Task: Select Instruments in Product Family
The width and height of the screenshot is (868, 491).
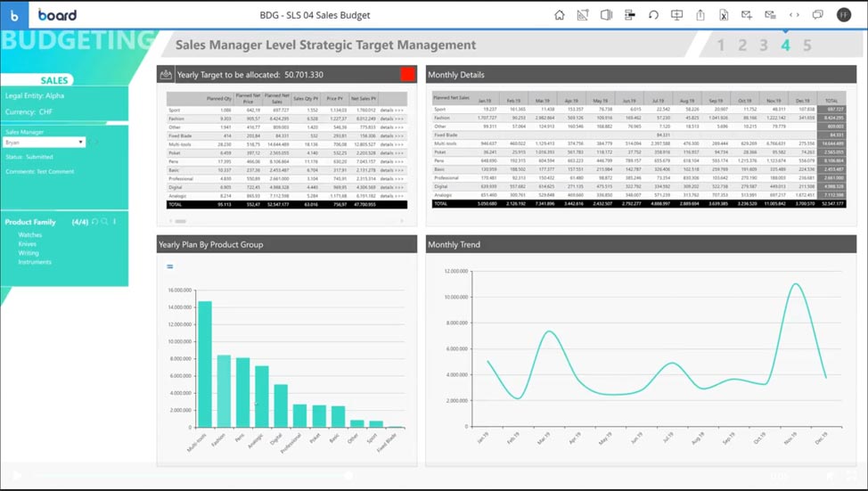Action: pyautogui.click(x=35, y=262)
